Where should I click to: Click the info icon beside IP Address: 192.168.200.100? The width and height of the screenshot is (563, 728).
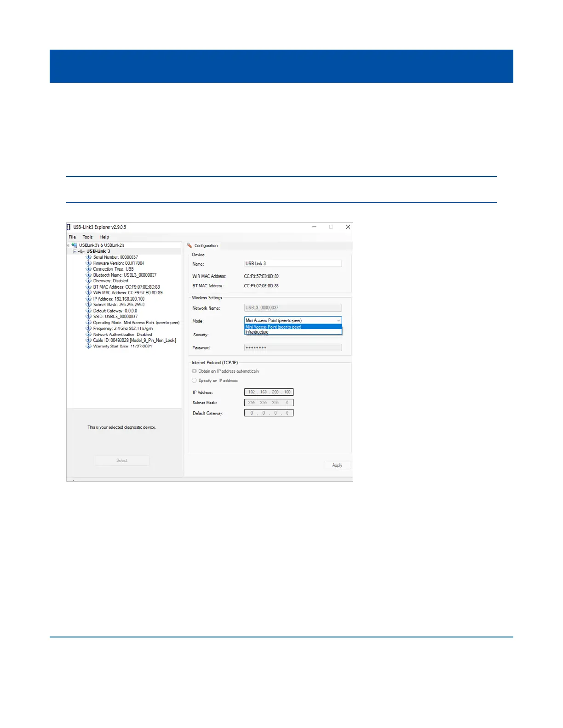click(x=88, y=299)
